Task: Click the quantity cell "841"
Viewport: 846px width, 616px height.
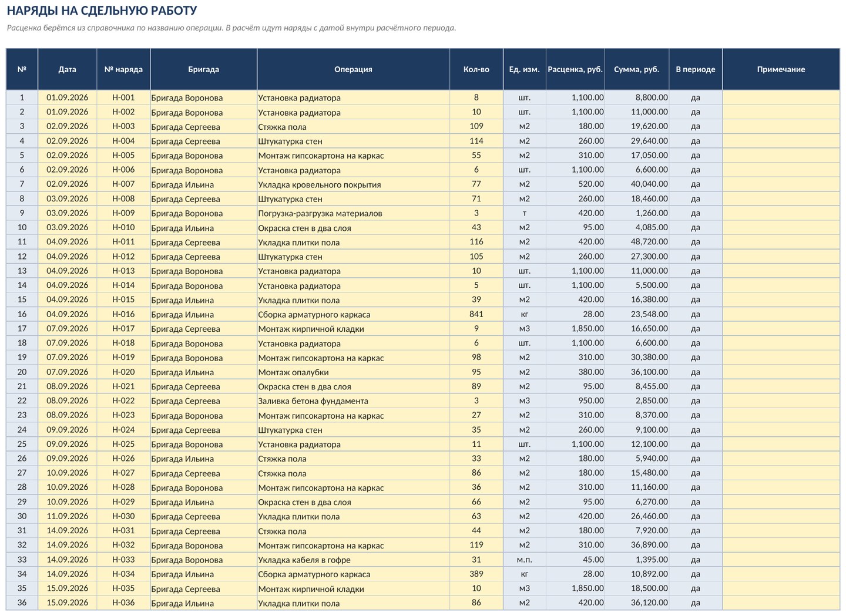Action: click(476, 314)
